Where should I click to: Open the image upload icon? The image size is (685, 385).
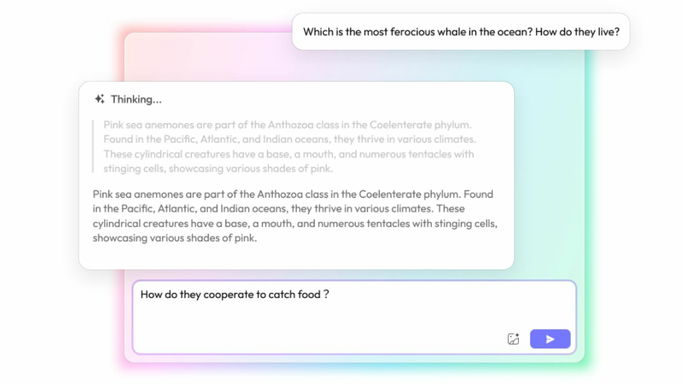pyautogui.click(x=513, y=339)
